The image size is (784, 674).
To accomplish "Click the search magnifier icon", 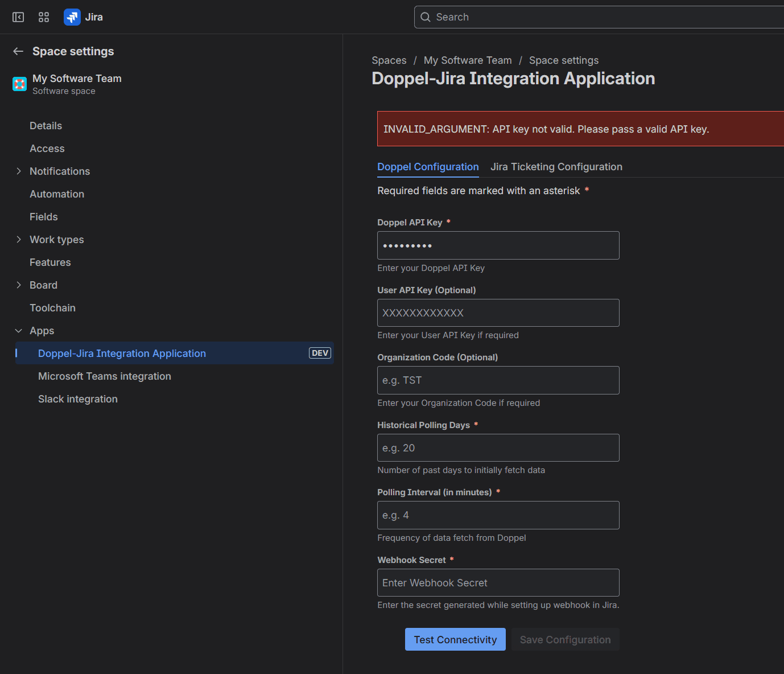I will click(425, 17).
